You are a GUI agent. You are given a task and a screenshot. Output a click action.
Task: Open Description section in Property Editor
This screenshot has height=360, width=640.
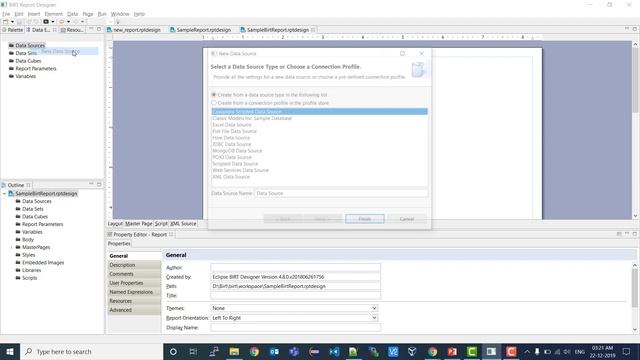tap(134, 265)
